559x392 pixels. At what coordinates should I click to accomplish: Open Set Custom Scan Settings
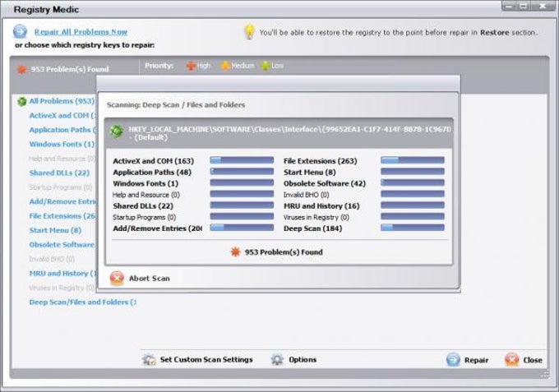pos(206,360)
